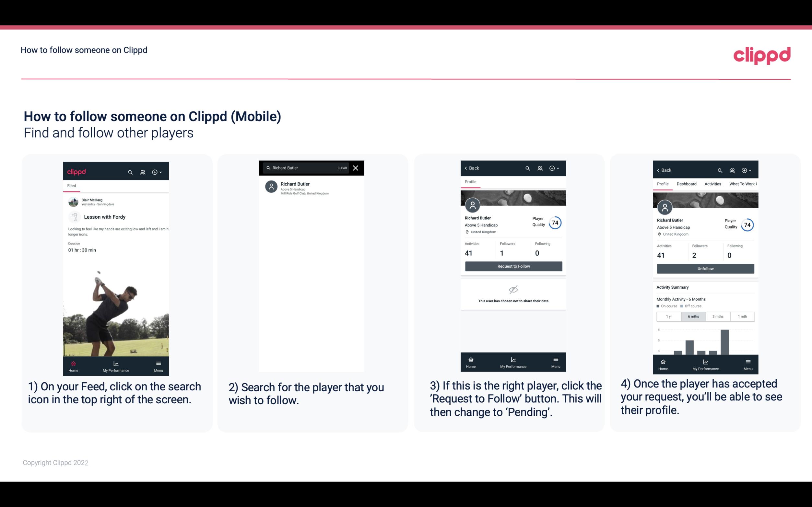The image size is (812, 507).
Task: Click the 'Request to Follow' button
Action: click(513, 266)
